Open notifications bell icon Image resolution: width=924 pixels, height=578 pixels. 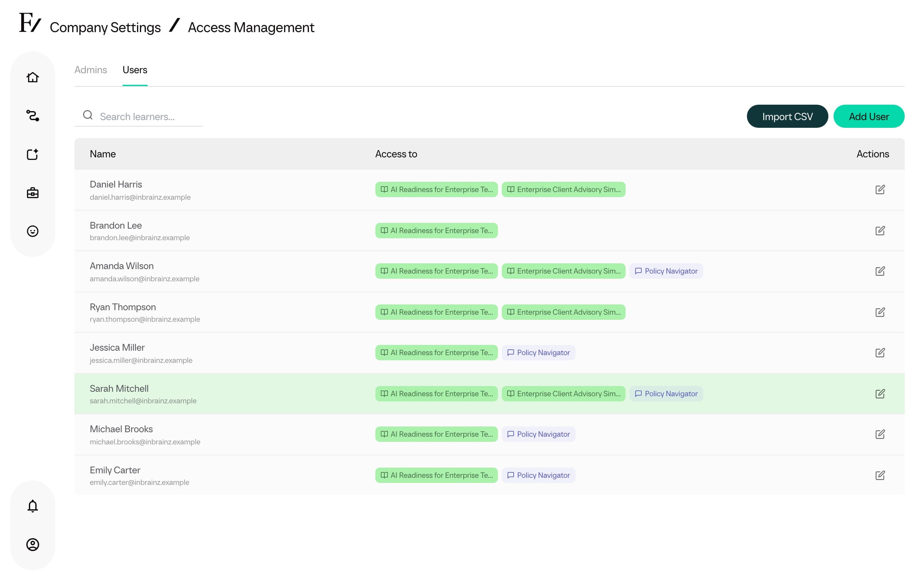pos(32,506)
